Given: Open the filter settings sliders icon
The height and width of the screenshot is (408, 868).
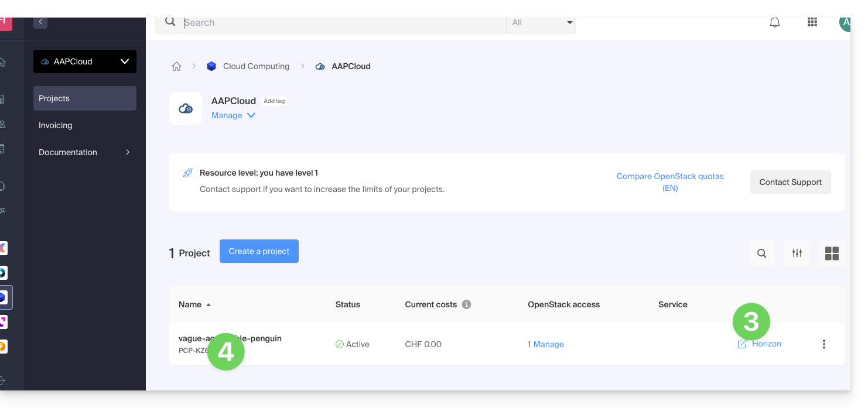Looking at the screenshot, I should tap(797, 253).
